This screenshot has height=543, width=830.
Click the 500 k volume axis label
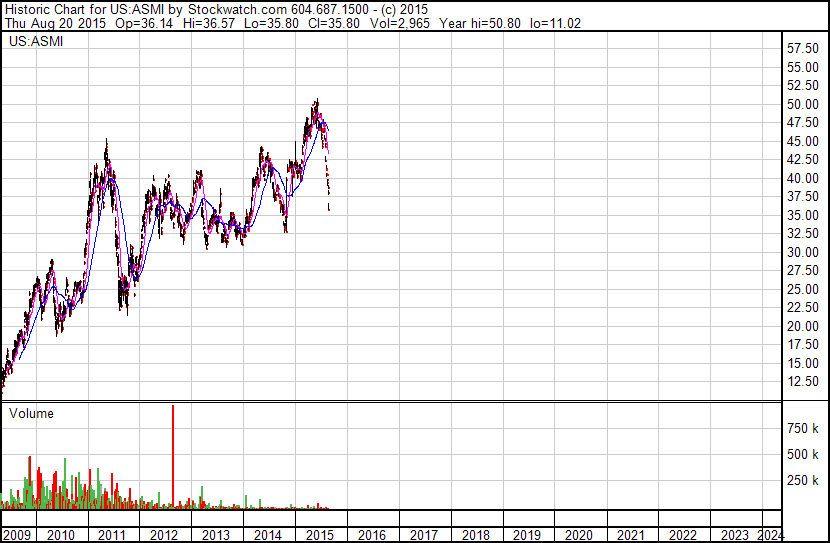[x=800, y=455]
